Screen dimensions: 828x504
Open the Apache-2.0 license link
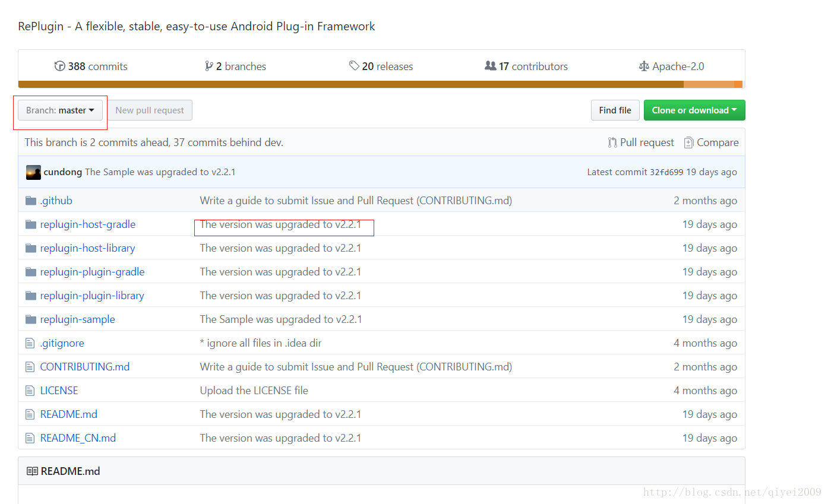(671, 66)
